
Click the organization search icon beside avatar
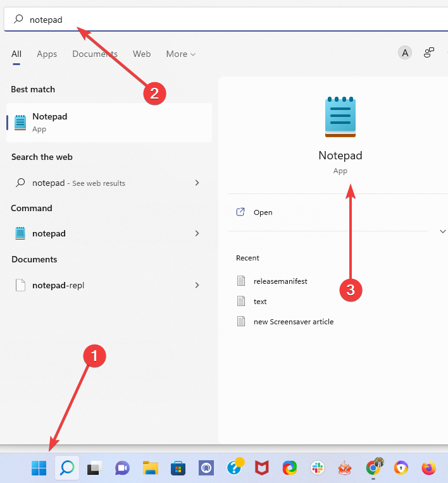point(429,53)
